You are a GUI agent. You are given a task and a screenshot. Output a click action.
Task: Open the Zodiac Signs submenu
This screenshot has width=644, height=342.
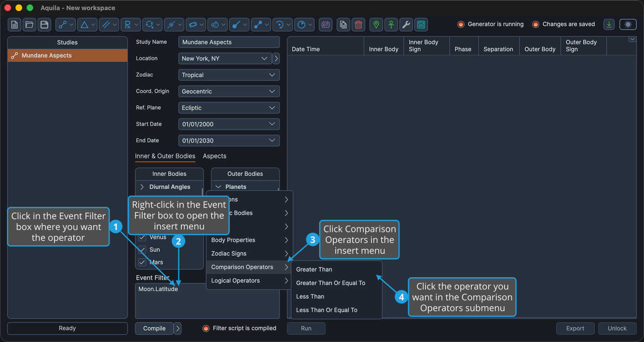249,254
